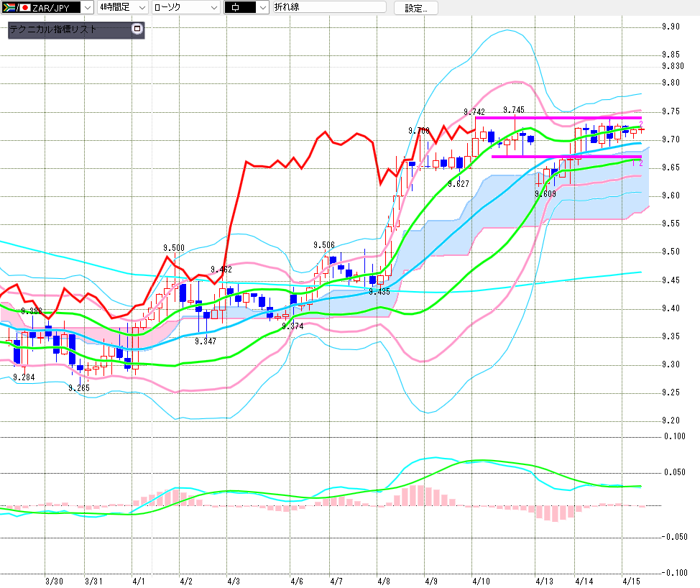
Task: Click the 3/30 date on time axis
Action: pyautogui.click(x=54, y=579)
